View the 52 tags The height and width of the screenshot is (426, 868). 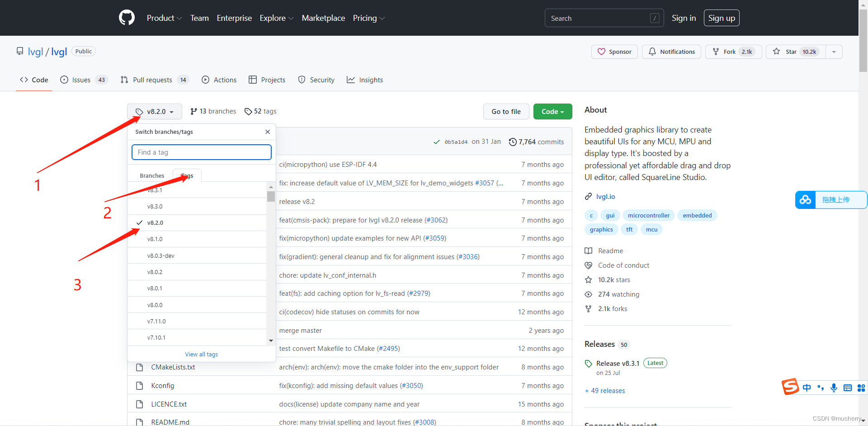pyautogui.click(x=260, y=111)
